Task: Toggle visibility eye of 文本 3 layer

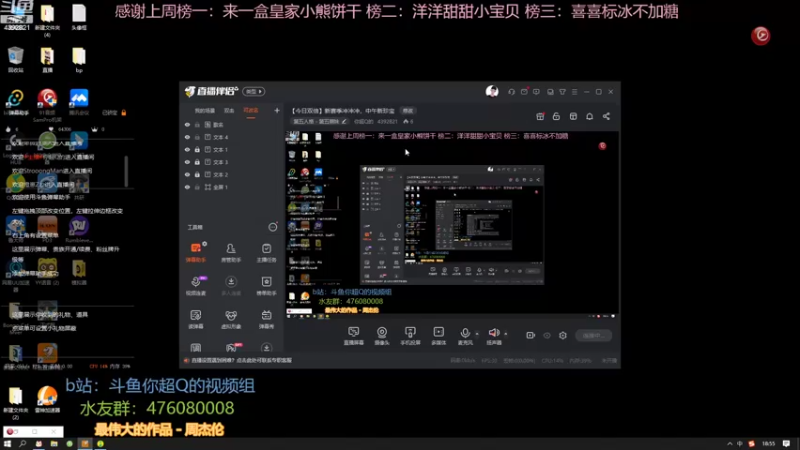Action: click(187, 162)
